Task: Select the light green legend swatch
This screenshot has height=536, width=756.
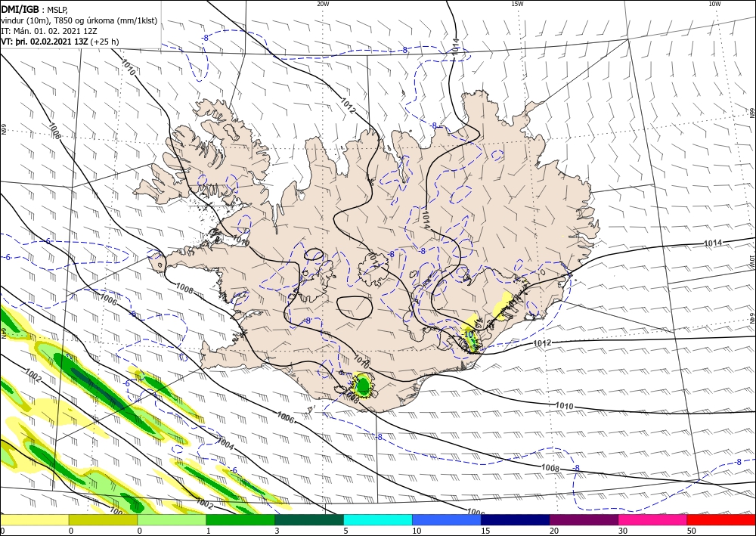Action: tap(172, 520)
